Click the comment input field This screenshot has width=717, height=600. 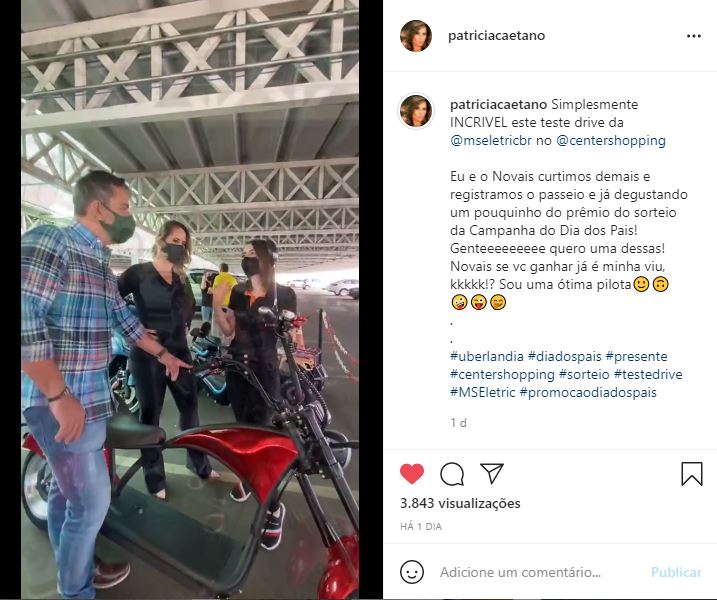520,572
